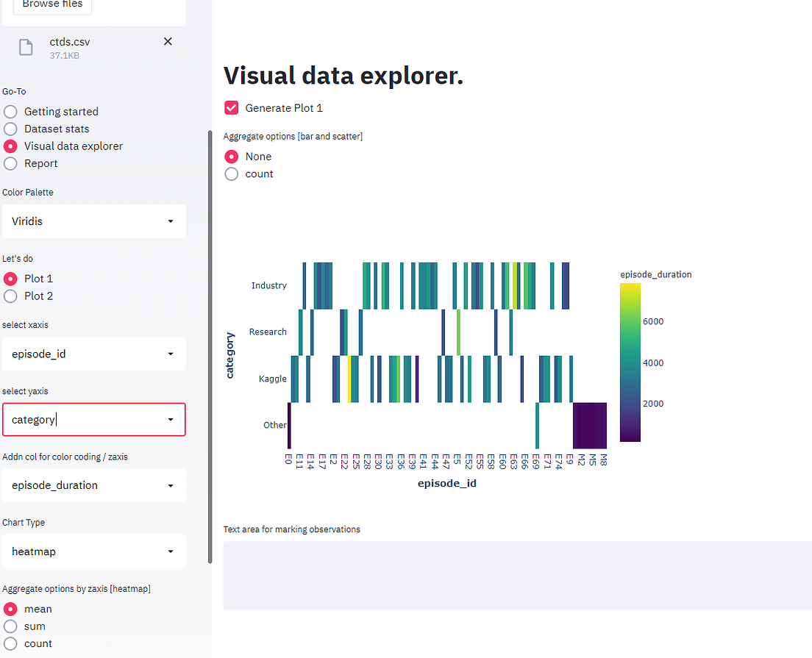Choose count aggregation for heatmap zaxis
812x658 pixels.
click(x=11, y=643)
